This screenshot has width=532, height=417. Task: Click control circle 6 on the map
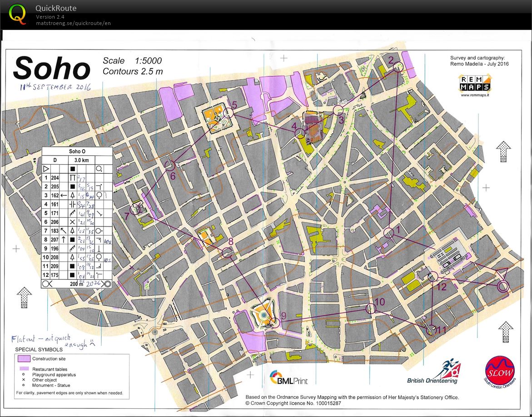[170, 166]
